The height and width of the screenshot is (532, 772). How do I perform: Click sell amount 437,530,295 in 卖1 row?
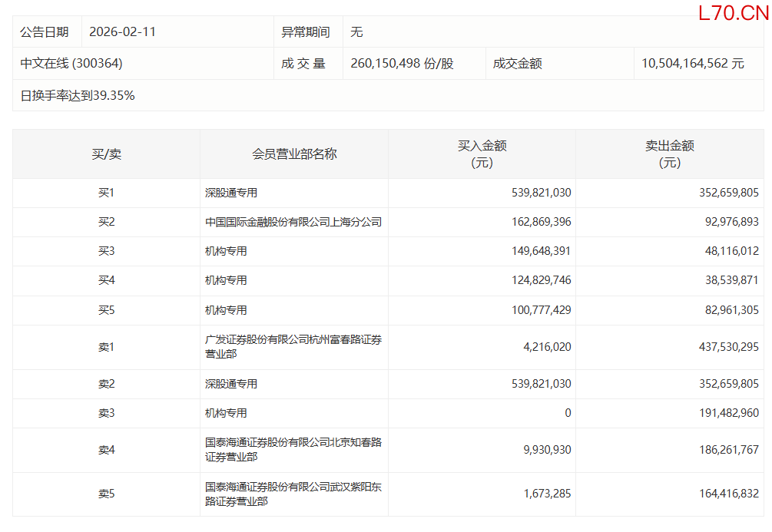[x=722, y=348]
